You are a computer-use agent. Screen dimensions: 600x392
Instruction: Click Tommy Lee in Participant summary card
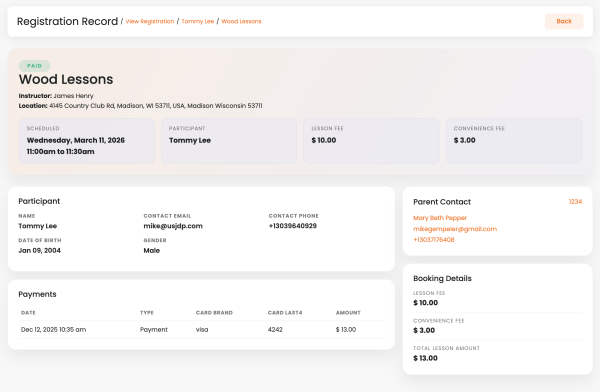pos(190,140)
